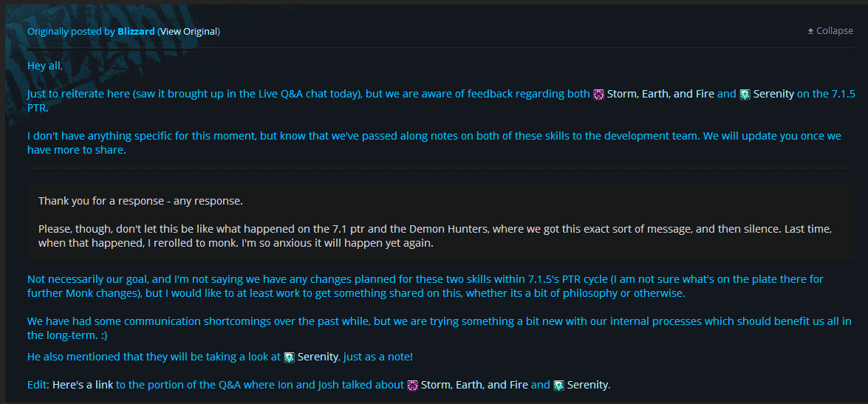Viewport: 868px width, 404px height.
Task: Click the up-arrow icon beside Collapse
Action: pos(811,31)
